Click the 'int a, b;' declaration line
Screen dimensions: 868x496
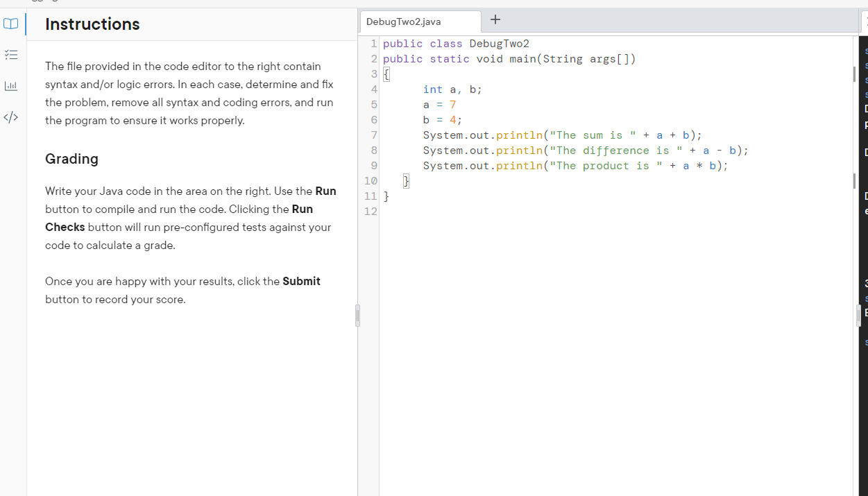click(x=452, y=89)
